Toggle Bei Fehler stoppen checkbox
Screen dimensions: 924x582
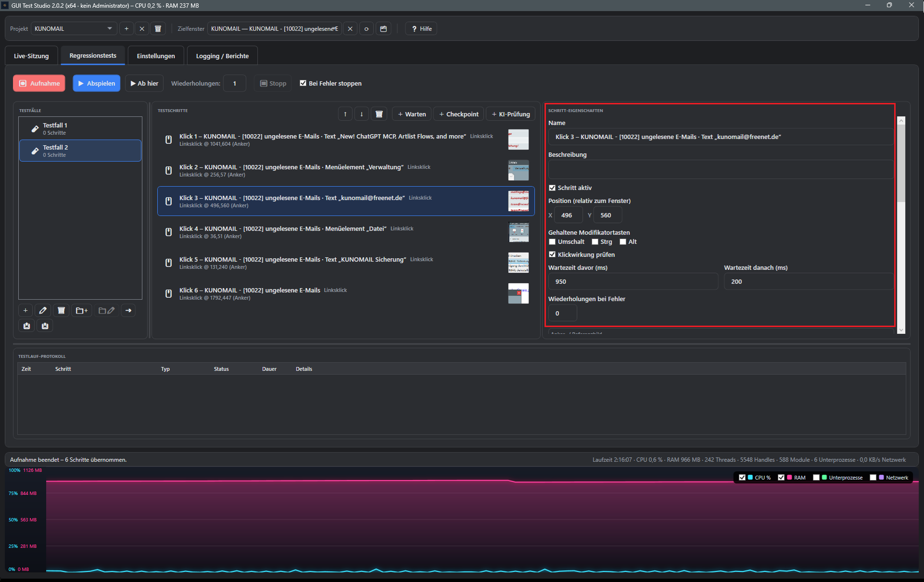coord(303,83)
